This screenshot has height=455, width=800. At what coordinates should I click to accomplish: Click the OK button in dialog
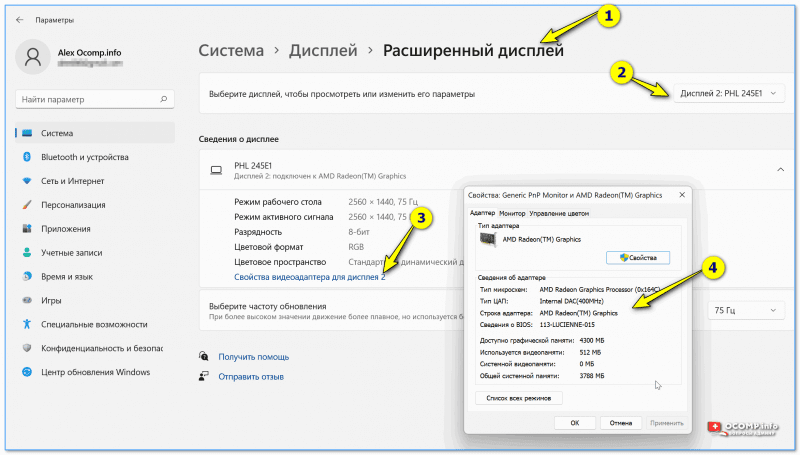pos(574,423)
